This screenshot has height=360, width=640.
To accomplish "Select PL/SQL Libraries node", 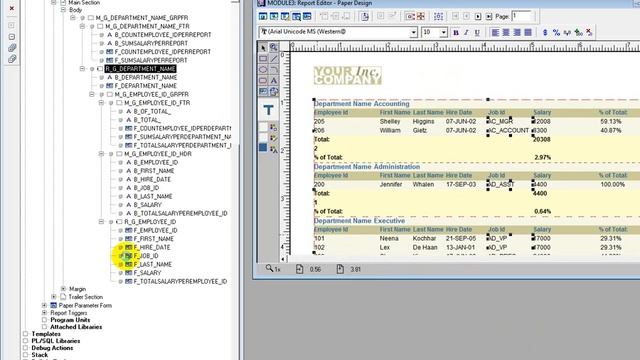I will 56,341.
